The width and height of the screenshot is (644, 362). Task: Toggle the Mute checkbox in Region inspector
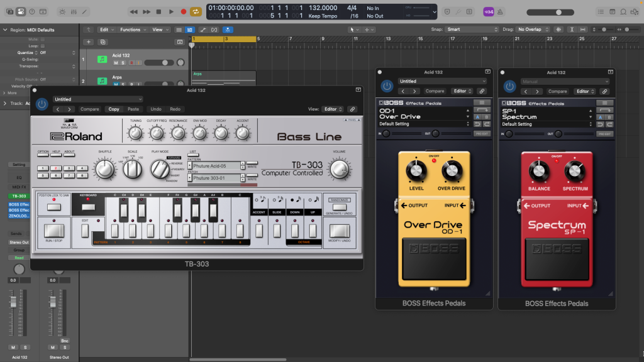(x=43, y=40)
